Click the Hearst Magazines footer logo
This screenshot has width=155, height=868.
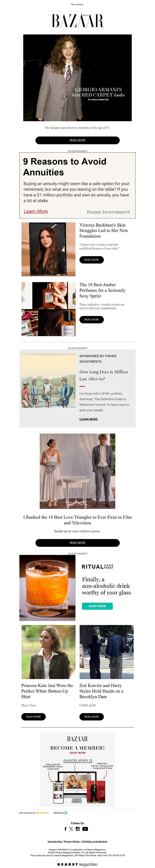(77, 864)
